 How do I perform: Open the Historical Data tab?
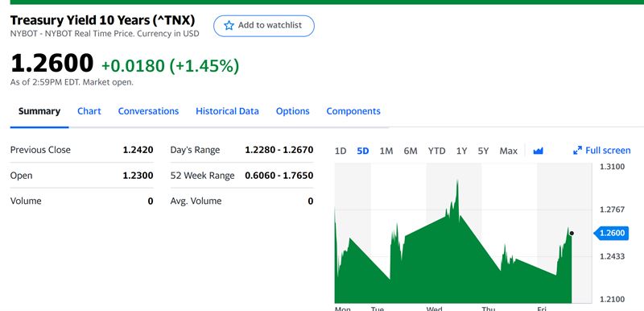pos(227,111)
